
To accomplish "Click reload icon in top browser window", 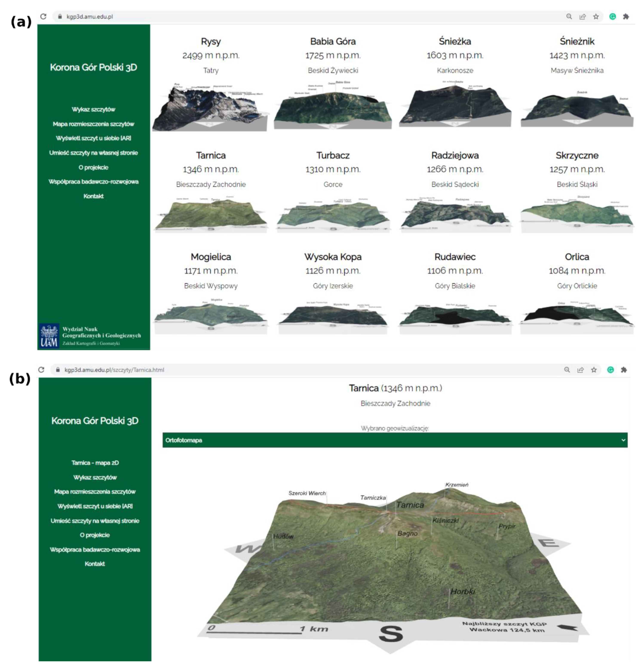I will (x=43, y=17).
